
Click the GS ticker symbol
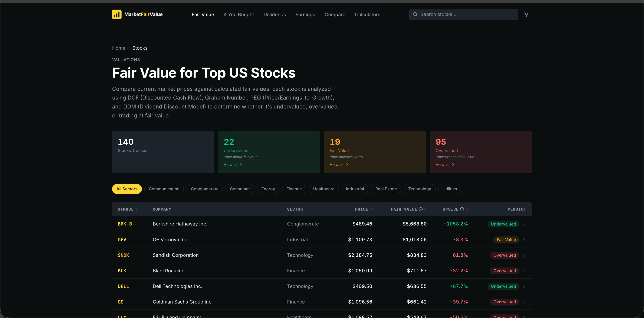pos(121,302)
